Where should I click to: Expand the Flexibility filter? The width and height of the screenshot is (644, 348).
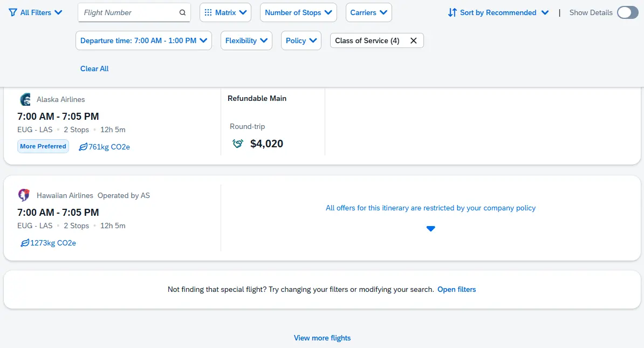246,40
